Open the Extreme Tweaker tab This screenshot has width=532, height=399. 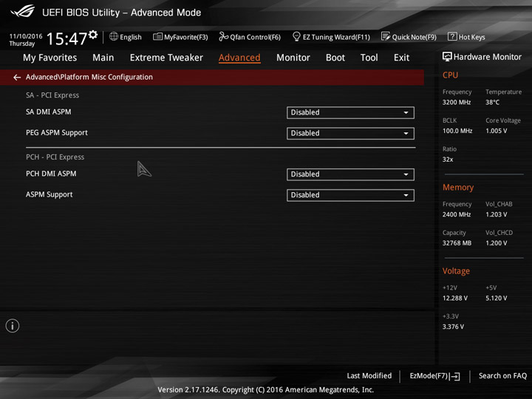(166, 58)
